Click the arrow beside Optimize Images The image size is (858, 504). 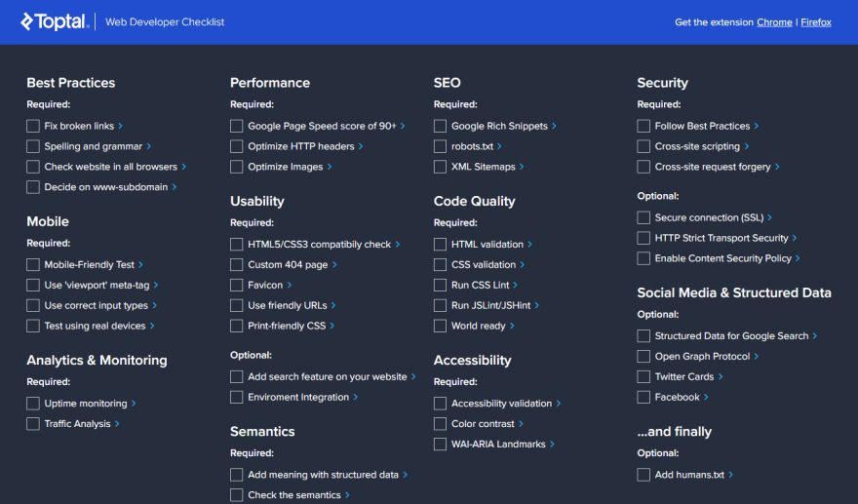click(x=330, y=167)
